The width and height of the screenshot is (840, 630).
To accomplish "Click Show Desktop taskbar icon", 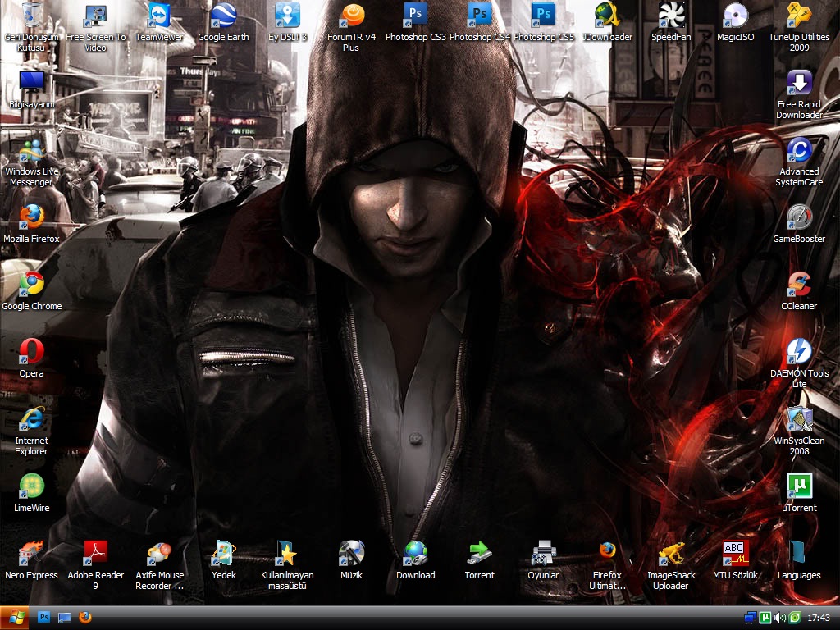I will (x=64, y=618).
